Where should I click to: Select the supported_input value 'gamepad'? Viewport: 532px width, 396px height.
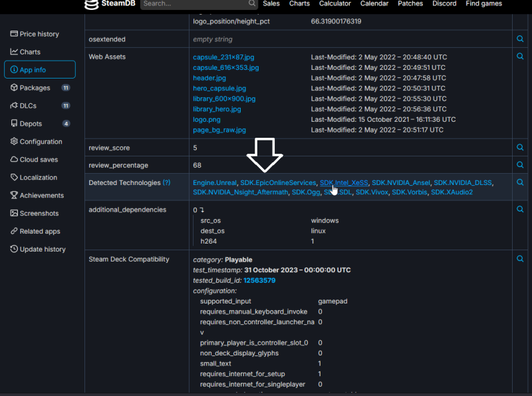(332, 301)
